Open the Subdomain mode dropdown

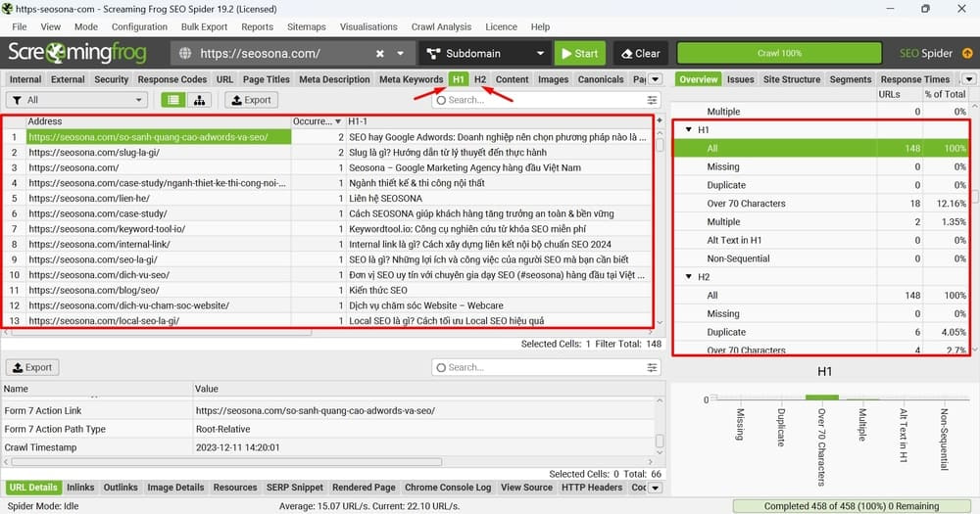point(485,54)
